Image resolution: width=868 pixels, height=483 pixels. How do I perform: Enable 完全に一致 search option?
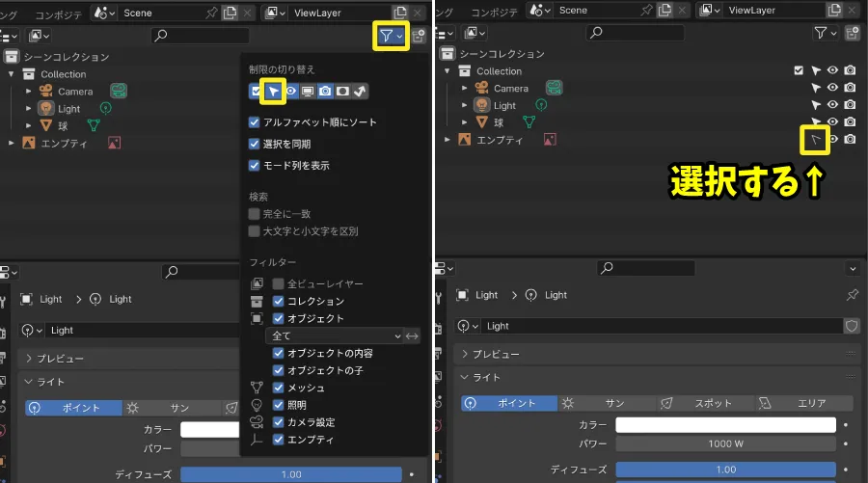(254, 214)
